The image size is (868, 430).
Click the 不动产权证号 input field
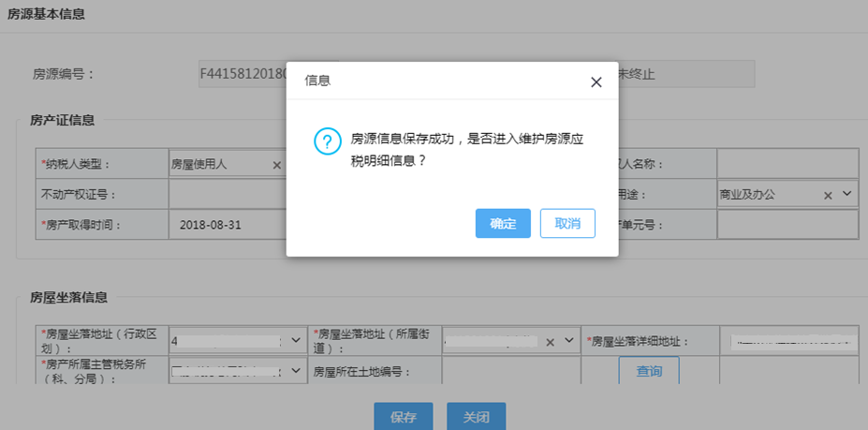point(228,195)
